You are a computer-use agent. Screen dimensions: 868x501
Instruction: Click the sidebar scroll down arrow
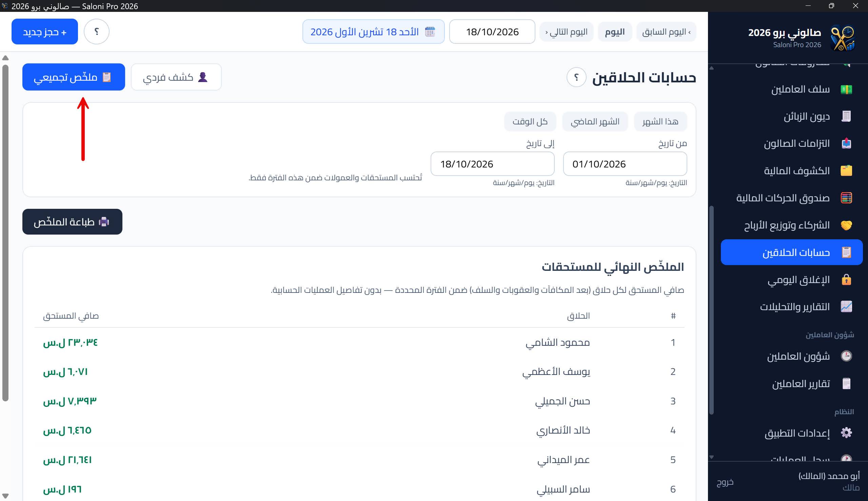coord(711,457)
